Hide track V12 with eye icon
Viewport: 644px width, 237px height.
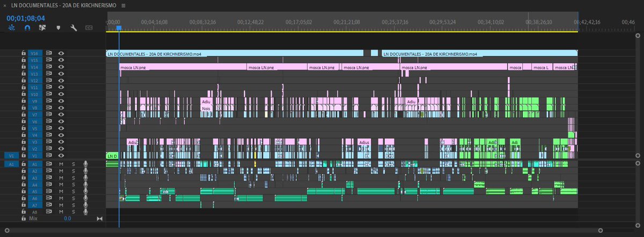(61, 81)
